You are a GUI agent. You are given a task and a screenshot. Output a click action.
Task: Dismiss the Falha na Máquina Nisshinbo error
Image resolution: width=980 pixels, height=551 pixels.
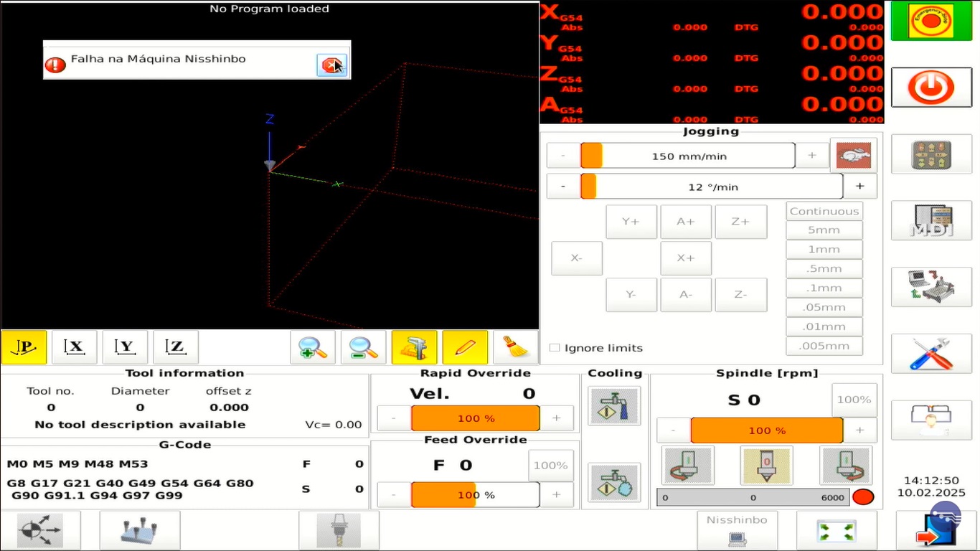[331, 65]
